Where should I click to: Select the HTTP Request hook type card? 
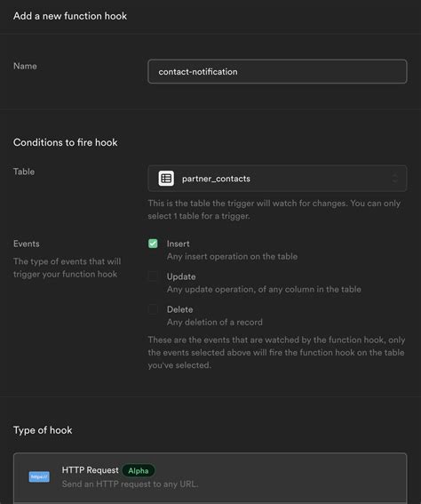coord(210,478)
